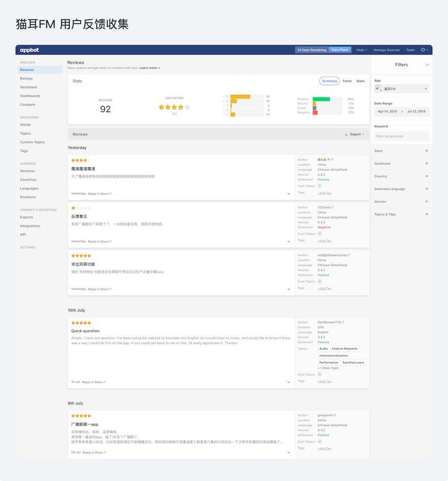Open Manage Sources in top bar
The height and width of the screenshot is (481, 448).
(x=386, y=50)
